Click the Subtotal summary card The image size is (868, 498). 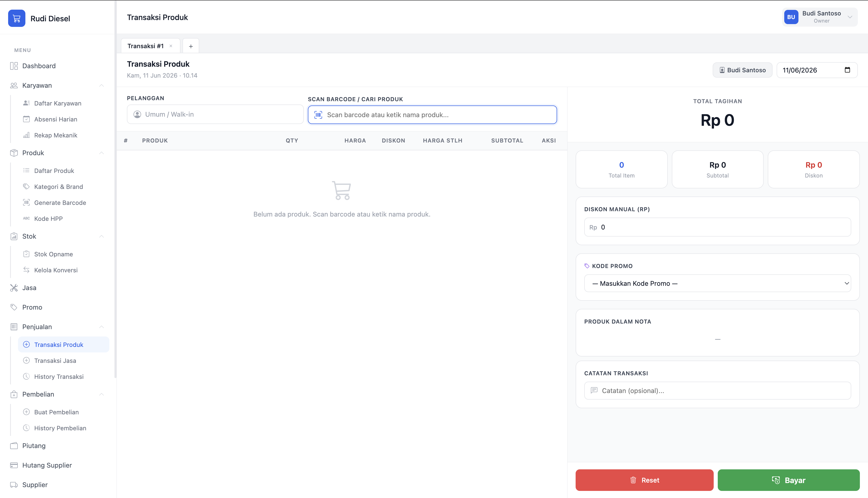coord(717,169)
